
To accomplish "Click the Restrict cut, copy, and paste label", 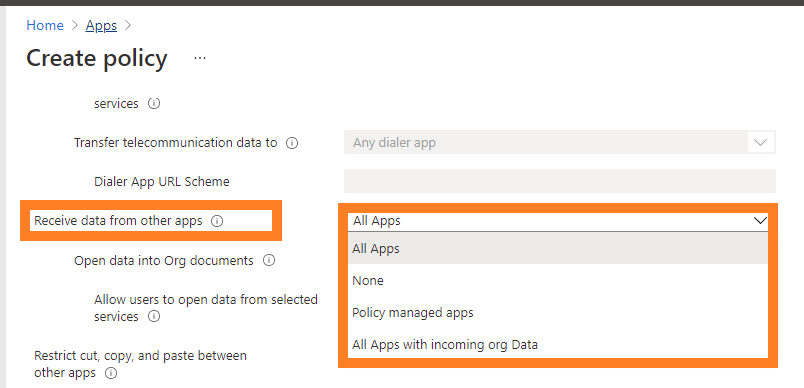I will coord(140,364).
